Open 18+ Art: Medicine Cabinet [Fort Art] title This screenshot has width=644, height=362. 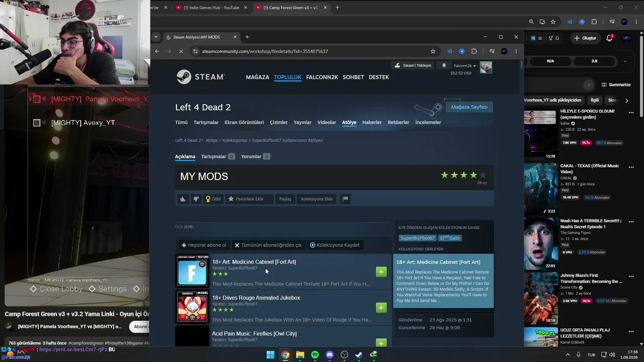(254, 262)
